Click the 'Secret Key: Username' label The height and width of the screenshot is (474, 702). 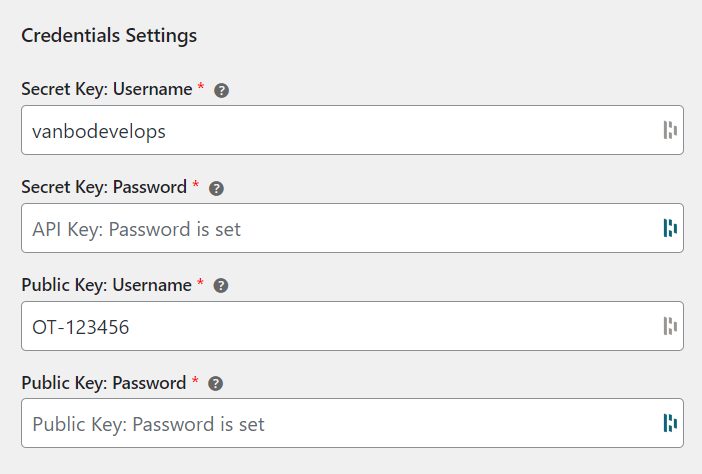[x=106, y=89]
